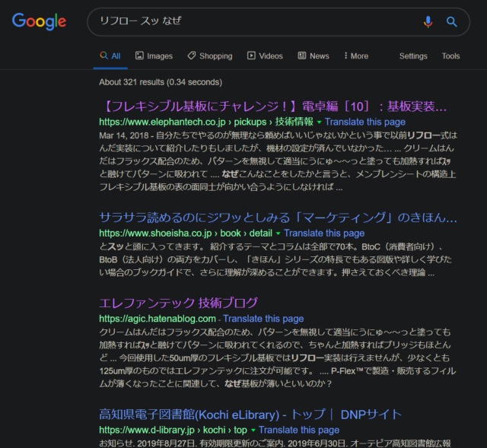Viewport: 487px width, 448px height.
Task: Expand dropdown arrow beside shoeisha.co.jp URL
Action: pyautogui.click(x=279, y=234)
